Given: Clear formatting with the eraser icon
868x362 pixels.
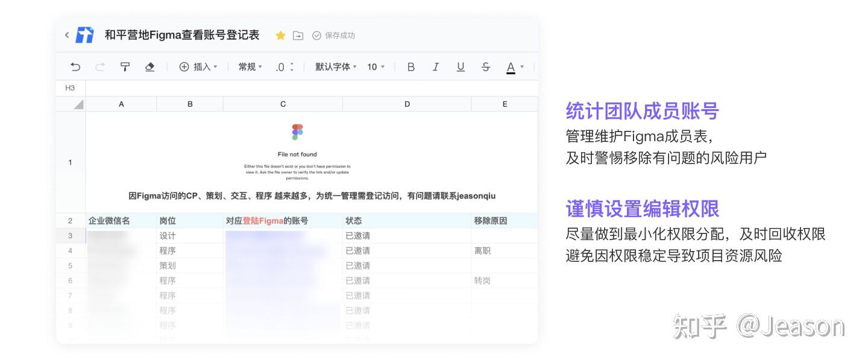Looking at the screenshot, I should point(149,67).
